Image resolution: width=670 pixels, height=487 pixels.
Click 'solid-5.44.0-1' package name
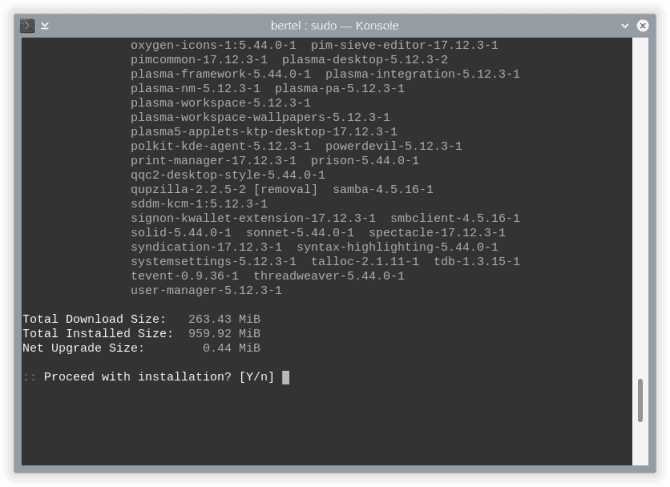coord(181,233)
